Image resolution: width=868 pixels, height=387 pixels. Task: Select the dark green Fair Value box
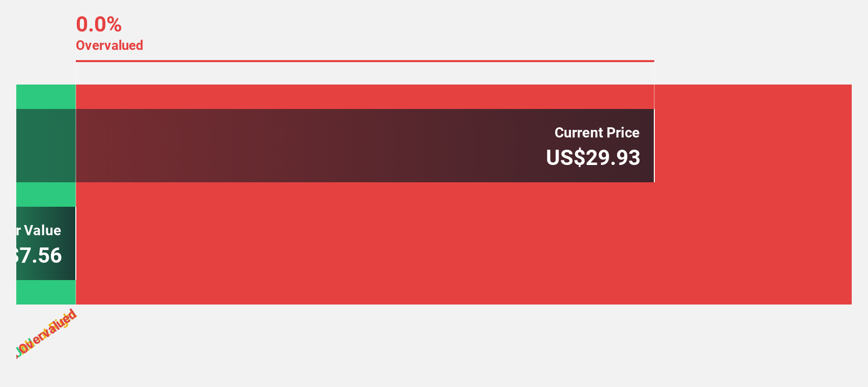pos(46,243)
